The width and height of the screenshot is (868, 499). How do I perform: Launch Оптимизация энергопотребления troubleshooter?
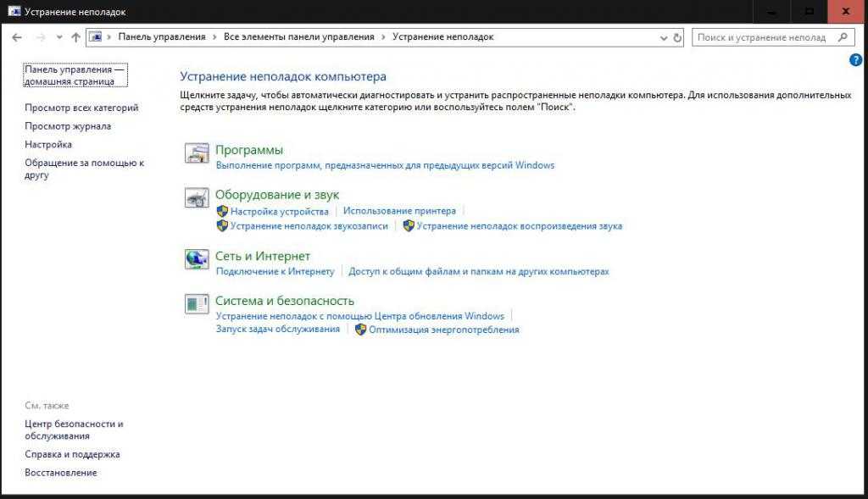coord(444,330)
